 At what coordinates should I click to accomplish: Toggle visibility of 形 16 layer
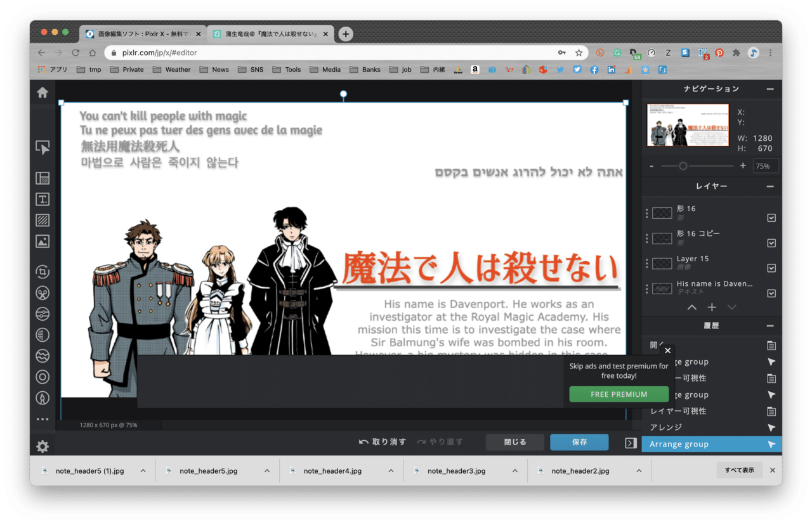pos(771,217)
